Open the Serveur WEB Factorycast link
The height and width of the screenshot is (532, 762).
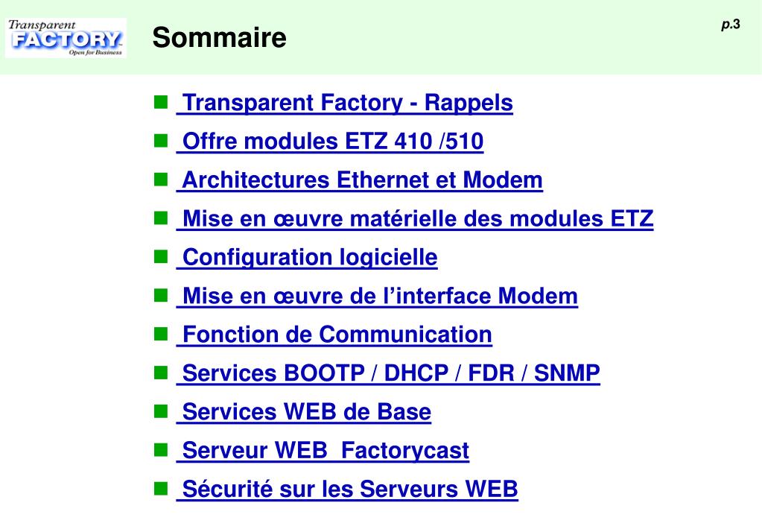[x=323, y=451]
